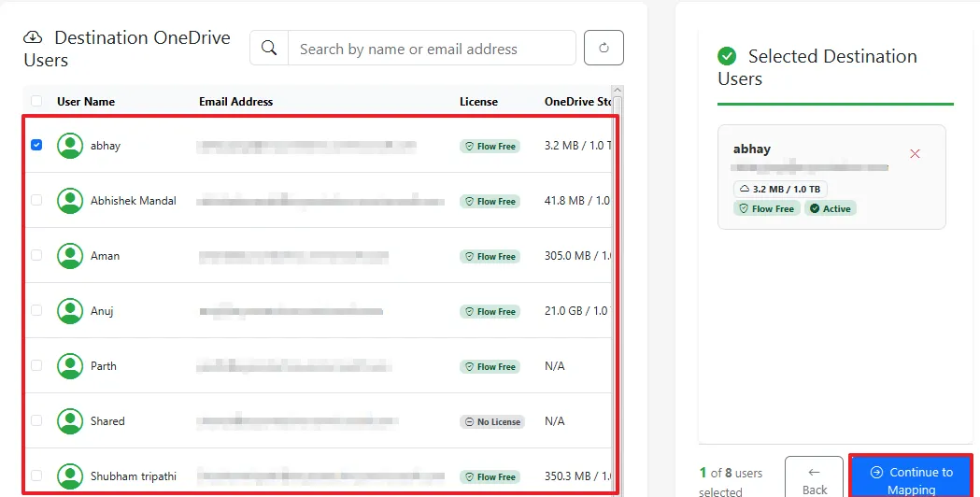Image resolution: width=980 pixels, height=497 pixels.
Task: Click Continue to Mapping button
Action: coord(911,476)
